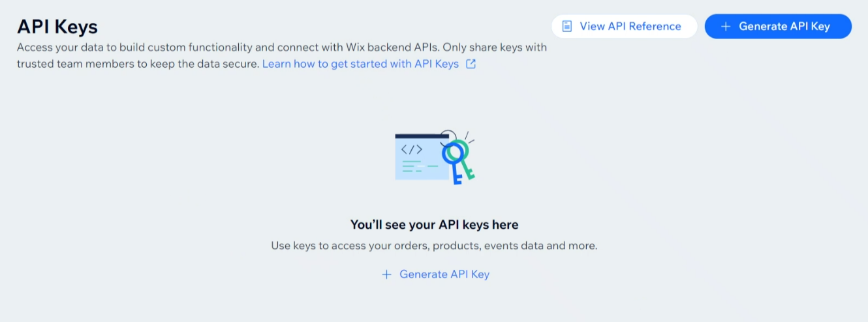Click the document icon beside View API Reference
Viewport: 868px width, 322px height.
pos(567,26)
